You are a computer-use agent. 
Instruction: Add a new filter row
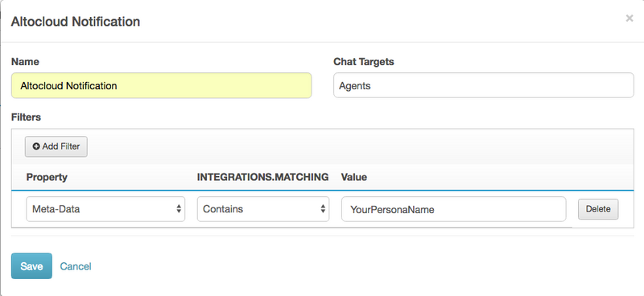coord(56,146)
